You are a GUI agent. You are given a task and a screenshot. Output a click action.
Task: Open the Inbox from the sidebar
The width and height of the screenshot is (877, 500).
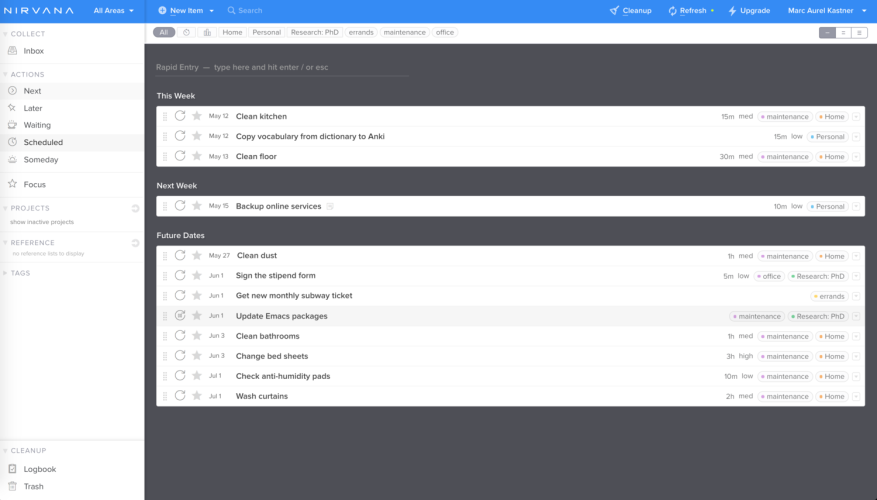(33, 51)
